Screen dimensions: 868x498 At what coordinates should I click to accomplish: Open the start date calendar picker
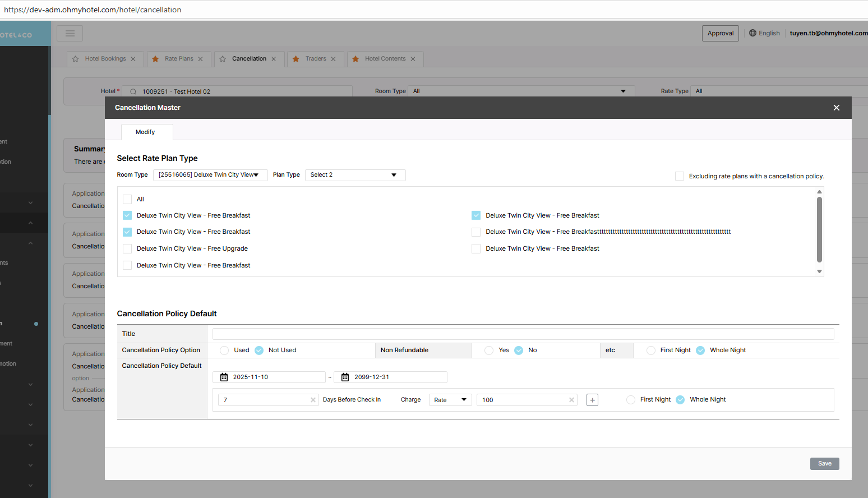[224, 377]
